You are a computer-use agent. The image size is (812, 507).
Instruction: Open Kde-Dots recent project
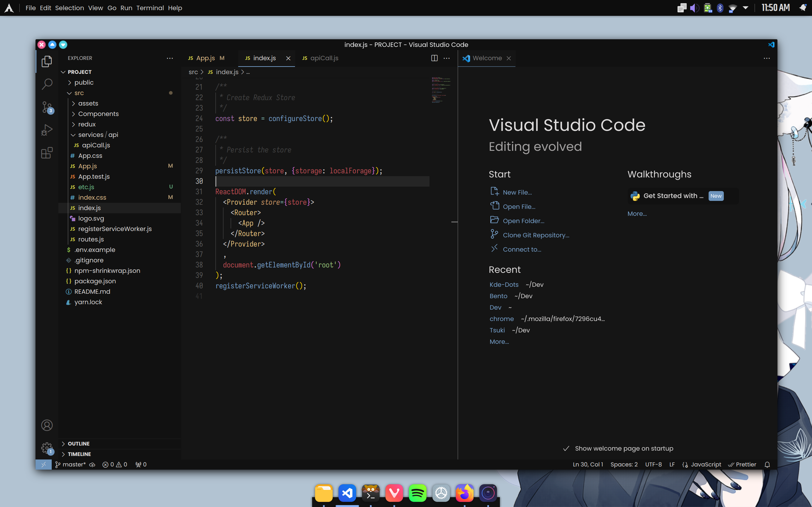(503, 285)
